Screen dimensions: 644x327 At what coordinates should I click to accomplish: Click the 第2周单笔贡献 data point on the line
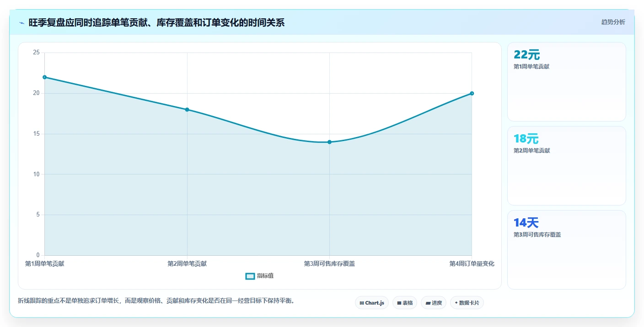point(187,110)
